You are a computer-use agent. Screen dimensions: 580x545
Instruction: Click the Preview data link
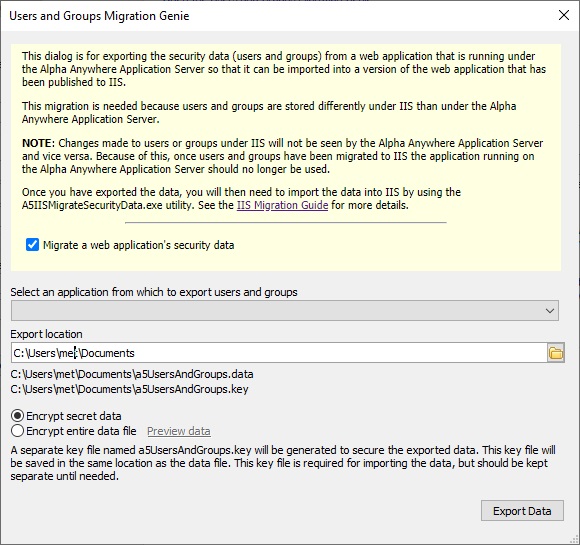pos(179,431)
